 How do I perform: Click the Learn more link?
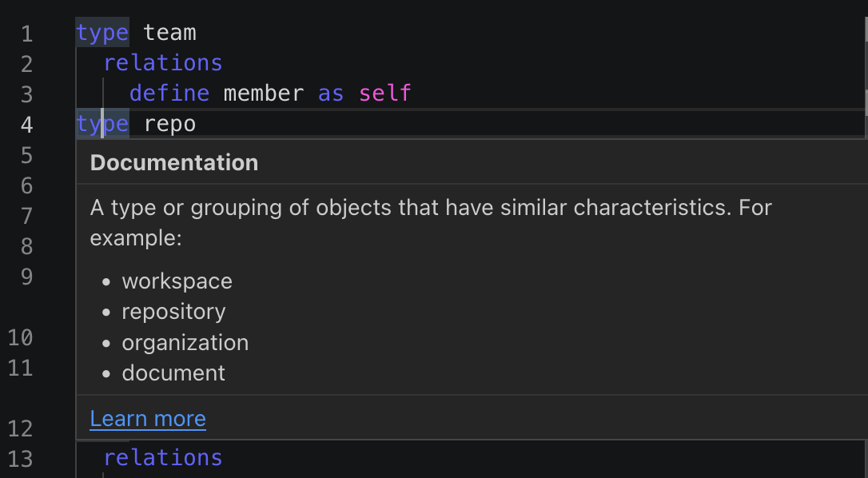(147, 419)
